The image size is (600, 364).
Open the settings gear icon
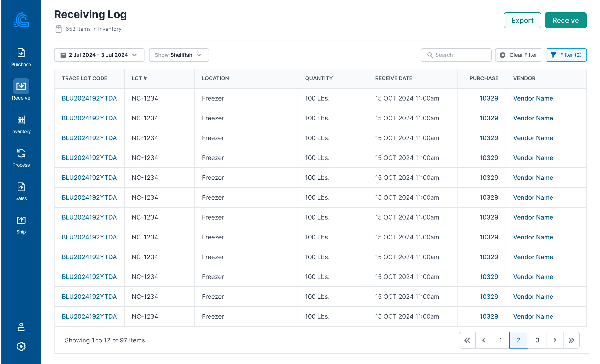[21, 346]
